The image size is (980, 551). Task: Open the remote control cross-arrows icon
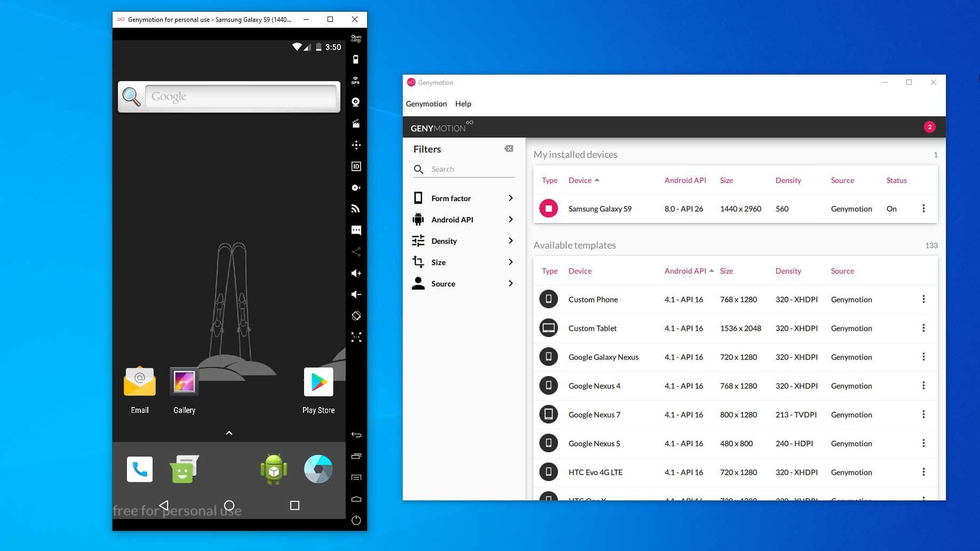356,145
